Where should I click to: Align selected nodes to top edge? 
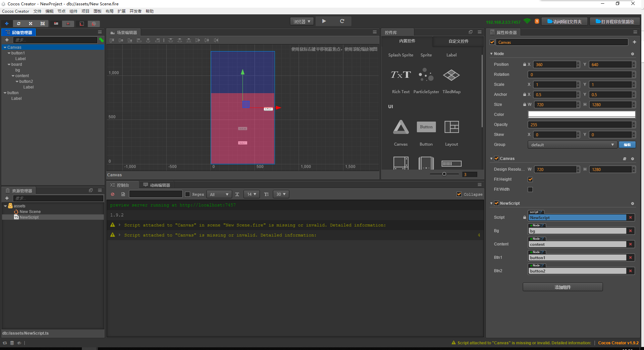112,40
